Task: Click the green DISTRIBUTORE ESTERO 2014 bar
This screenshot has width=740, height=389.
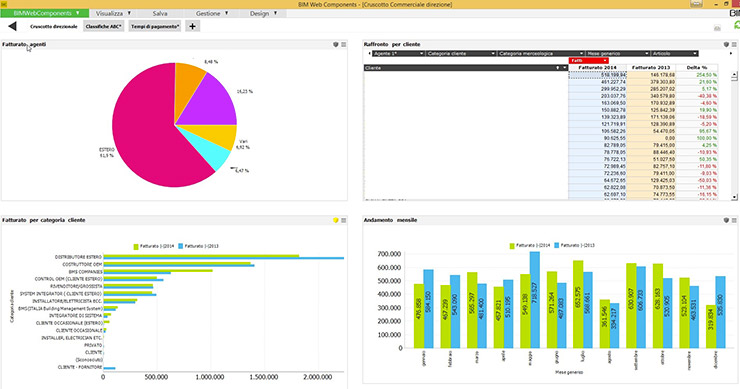Action: [x=201, y=256]
